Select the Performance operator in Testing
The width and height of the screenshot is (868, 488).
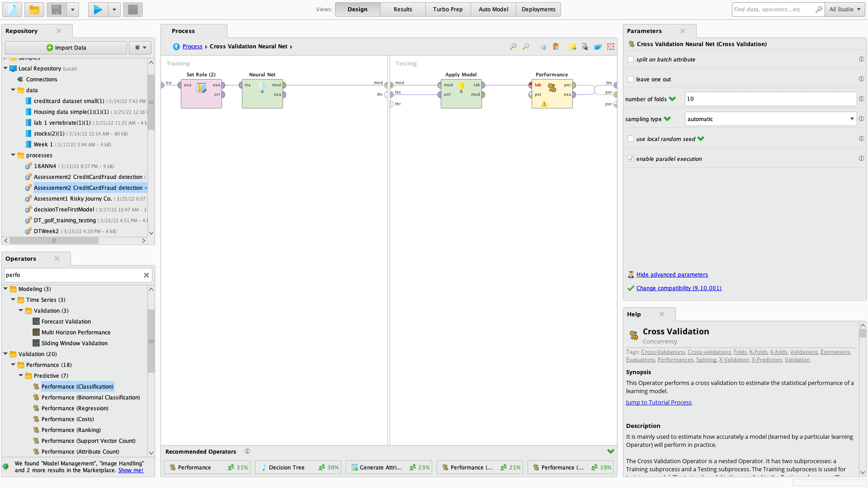pos(552,94)
